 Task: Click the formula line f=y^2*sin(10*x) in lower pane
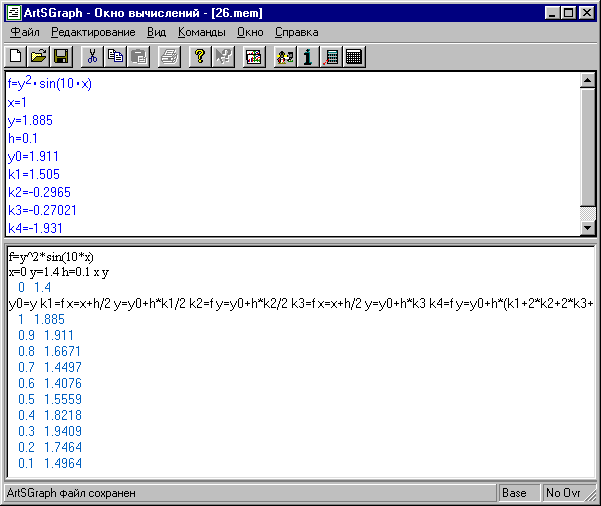50,256
